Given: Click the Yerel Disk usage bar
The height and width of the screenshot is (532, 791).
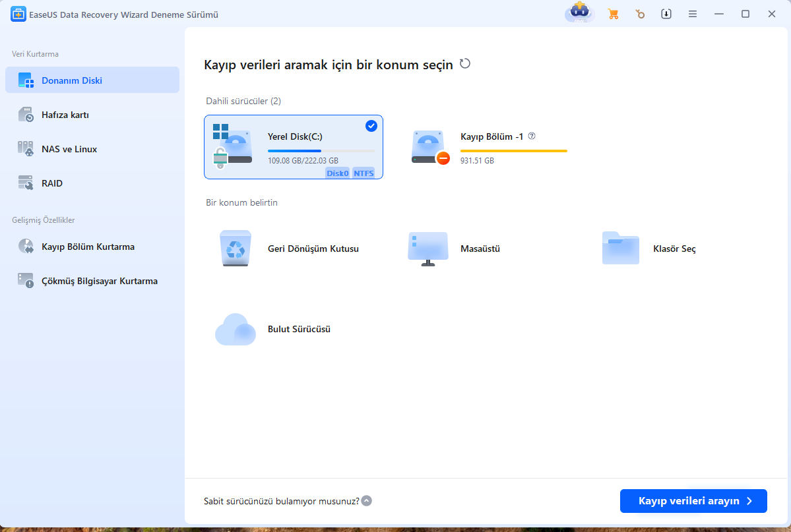Looking at the screenshot, I should coord(321,151).
